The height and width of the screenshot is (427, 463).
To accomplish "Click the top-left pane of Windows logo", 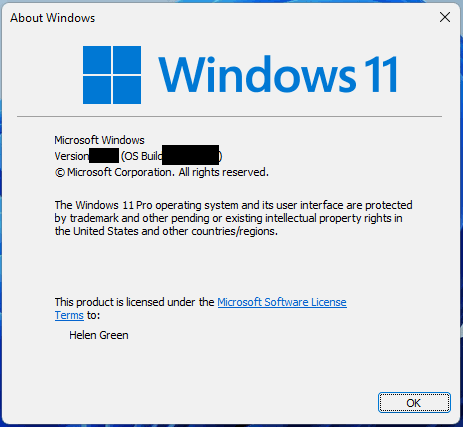I will tap(97, 60).
